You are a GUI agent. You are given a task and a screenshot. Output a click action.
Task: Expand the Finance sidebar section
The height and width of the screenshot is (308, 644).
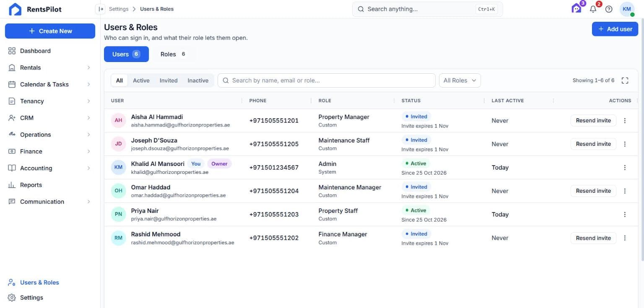click(x=50, y=151)
